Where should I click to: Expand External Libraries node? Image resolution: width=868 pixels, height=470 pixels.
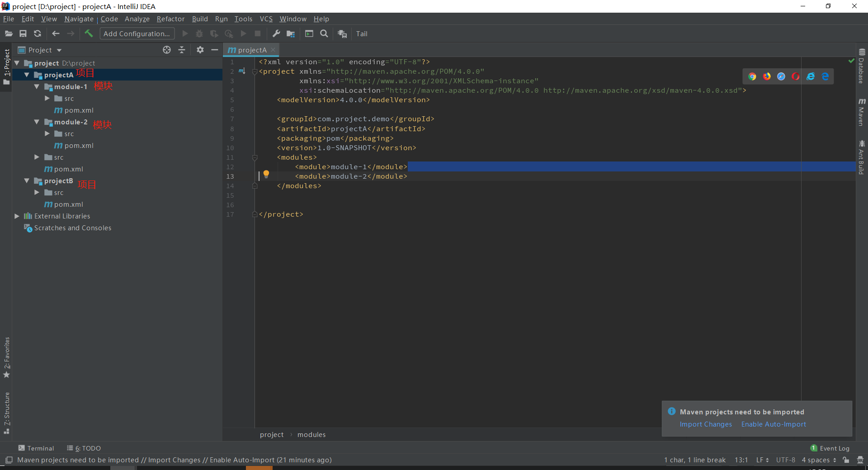tap(17, 216)
